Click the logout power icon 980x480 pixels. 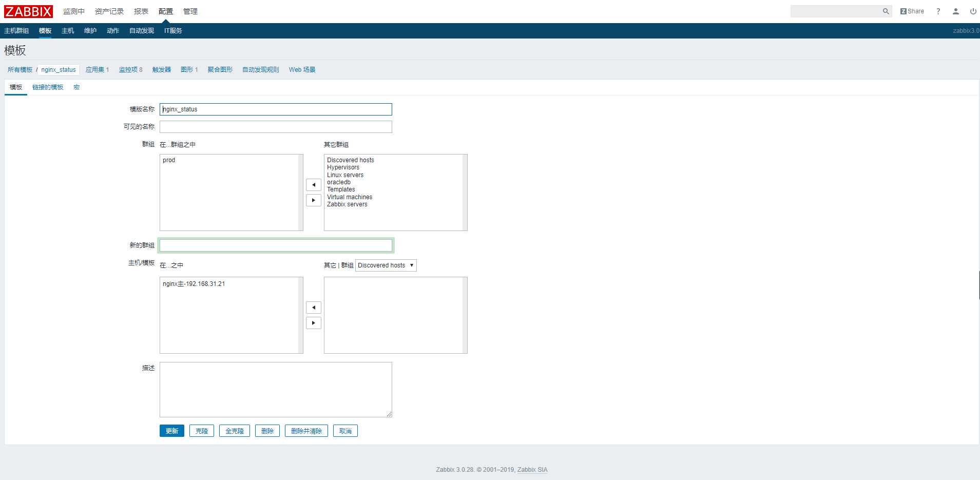(x=973, y=11)
